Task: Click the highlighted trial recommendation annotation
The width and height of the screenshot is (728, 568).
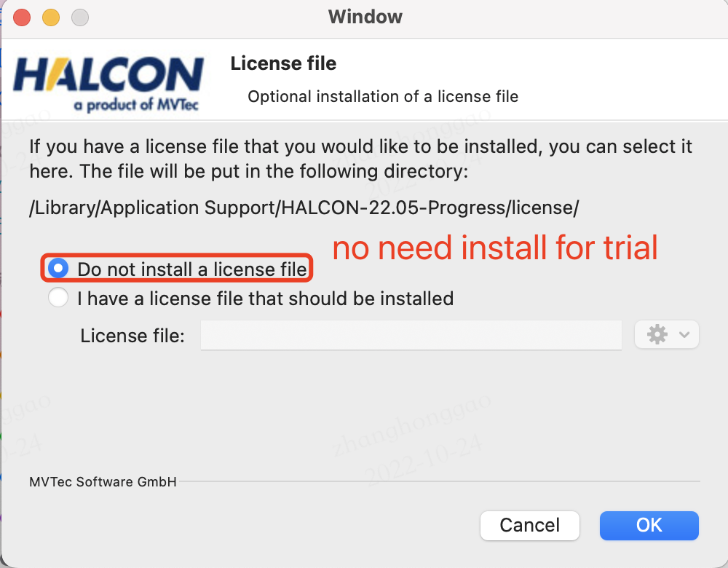Action: point(494,248)
